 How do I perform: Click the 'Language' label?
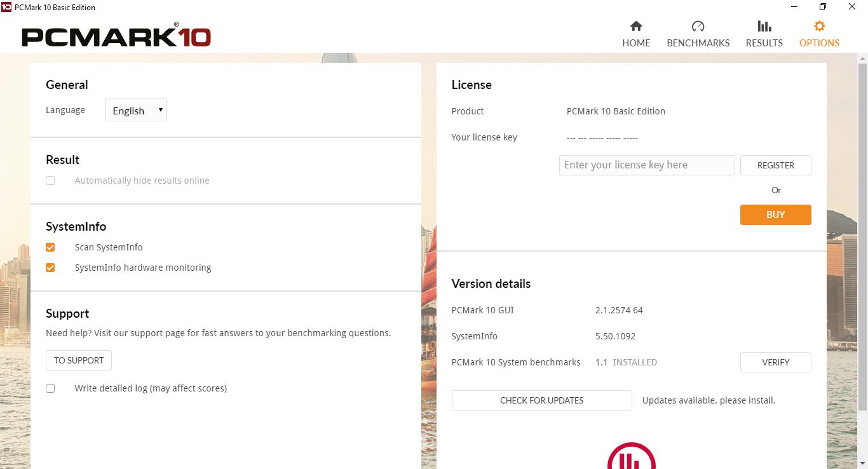pyautogui.click(x=65, y=110)
